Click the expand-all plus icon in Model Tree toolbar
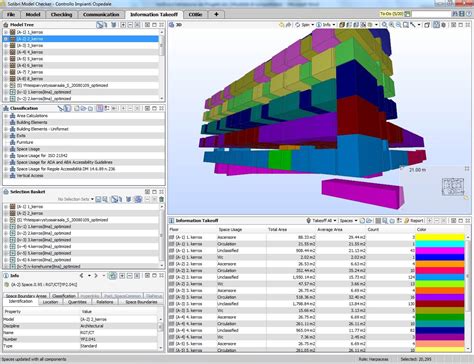 point(123,25)
